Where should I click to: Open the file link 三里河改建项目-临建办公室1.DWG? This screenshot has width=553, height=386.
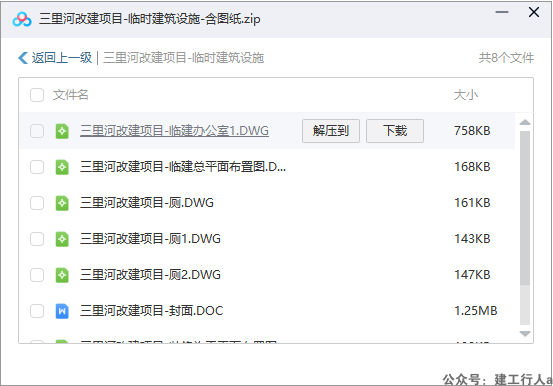[174, 131]
